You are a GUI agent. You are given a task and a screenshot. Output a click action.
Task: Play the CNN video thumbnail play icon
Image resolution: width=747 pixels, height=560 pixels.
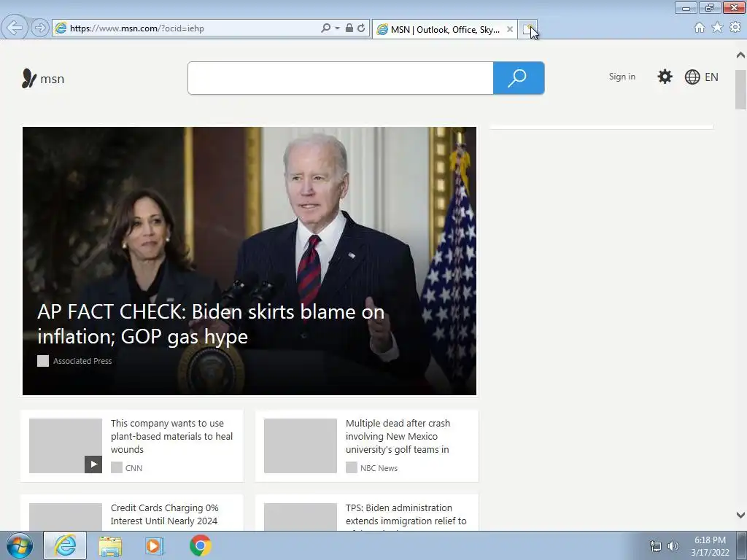click(x=93, y=464)
